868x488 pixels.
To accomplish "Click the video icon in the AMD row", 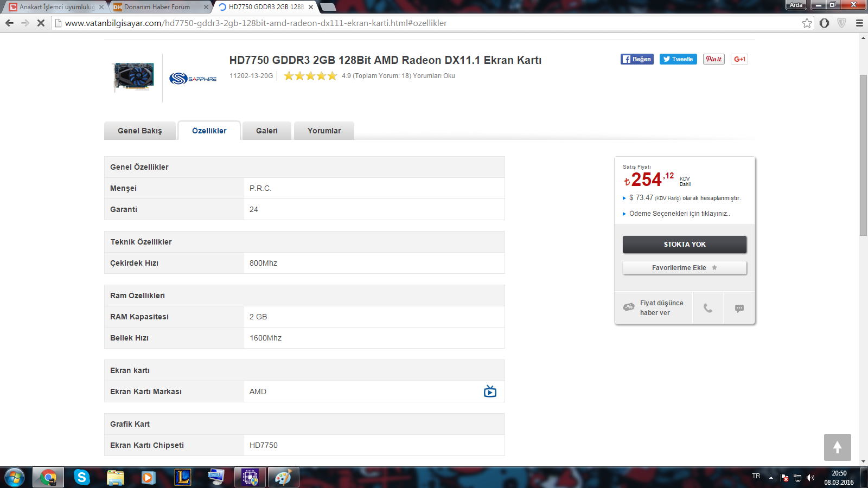I will pyautogui.click(x=490, y=391).
